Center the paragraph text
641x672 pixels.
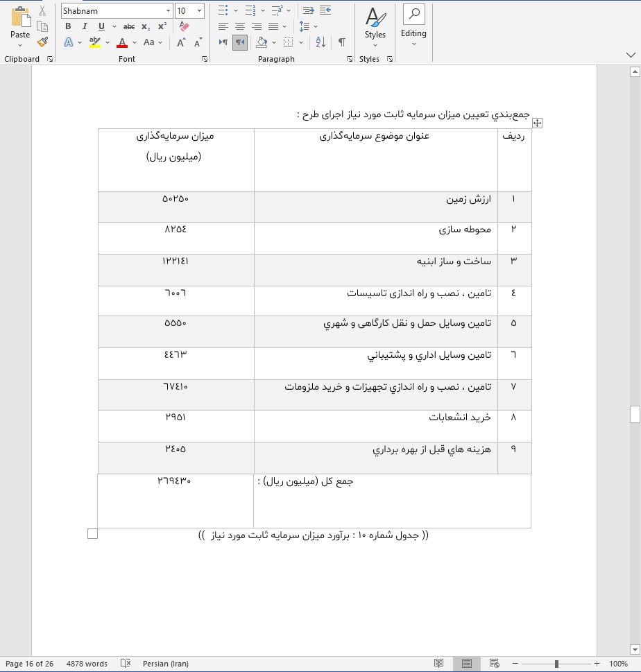[239, 26]
